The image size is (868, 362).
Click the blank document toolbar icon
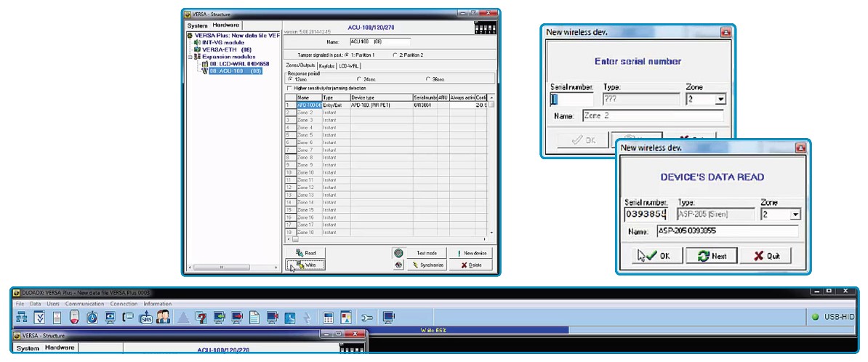[x=254, y=317]
